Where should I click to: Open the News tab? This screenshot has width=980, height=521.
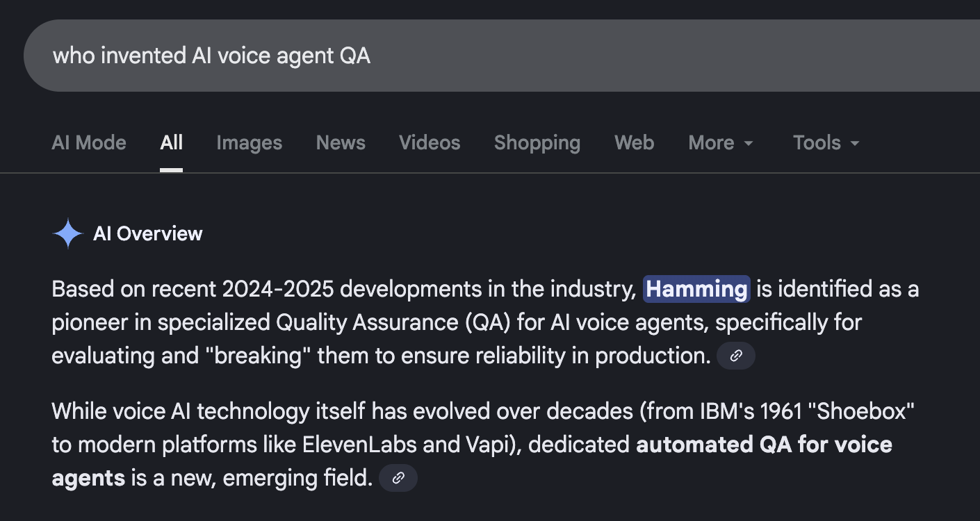tap(341, 143)
